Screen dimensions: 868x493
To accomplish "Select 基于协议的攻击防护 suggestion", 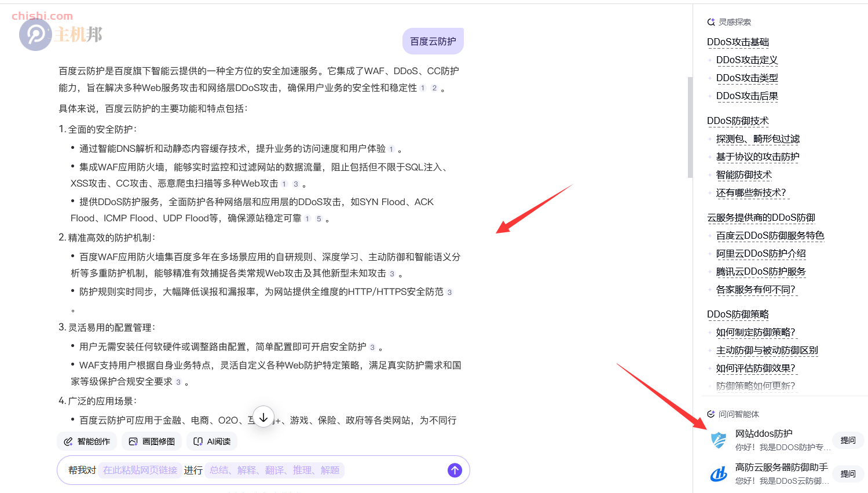I will (x=758, y=156).
